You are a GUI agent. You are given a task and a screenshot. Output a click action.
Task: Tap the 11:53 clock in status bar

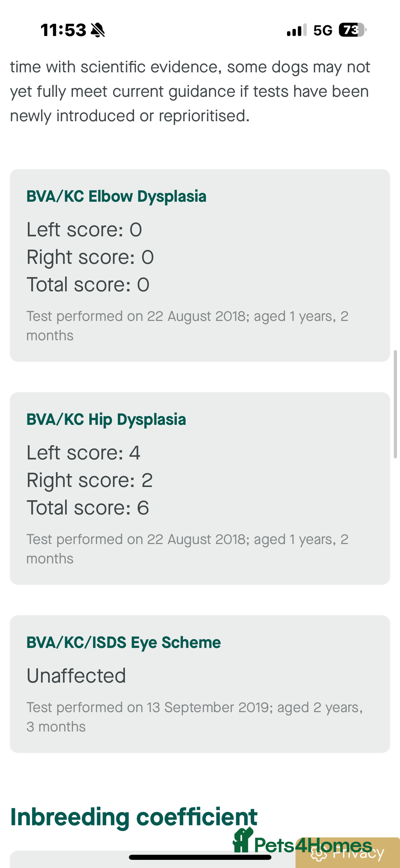click(63, 30)
